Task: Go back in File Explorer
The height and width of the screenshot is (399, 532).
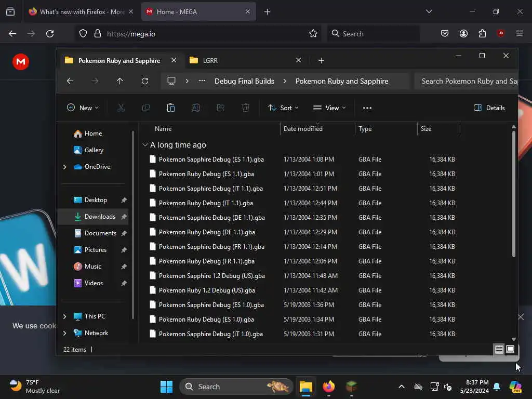Action: [x=70, y=81]
